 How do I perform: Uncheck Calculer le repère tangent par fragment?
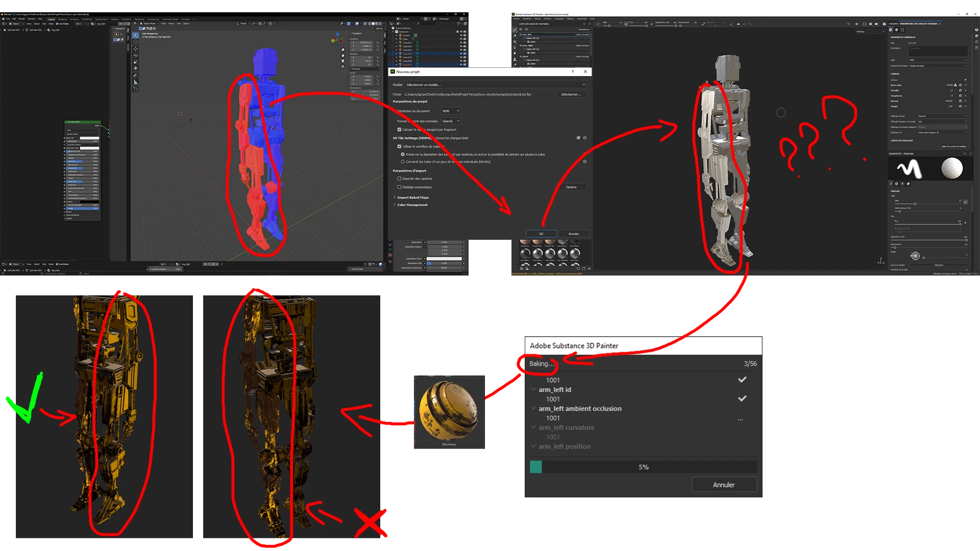click(399, 130)
